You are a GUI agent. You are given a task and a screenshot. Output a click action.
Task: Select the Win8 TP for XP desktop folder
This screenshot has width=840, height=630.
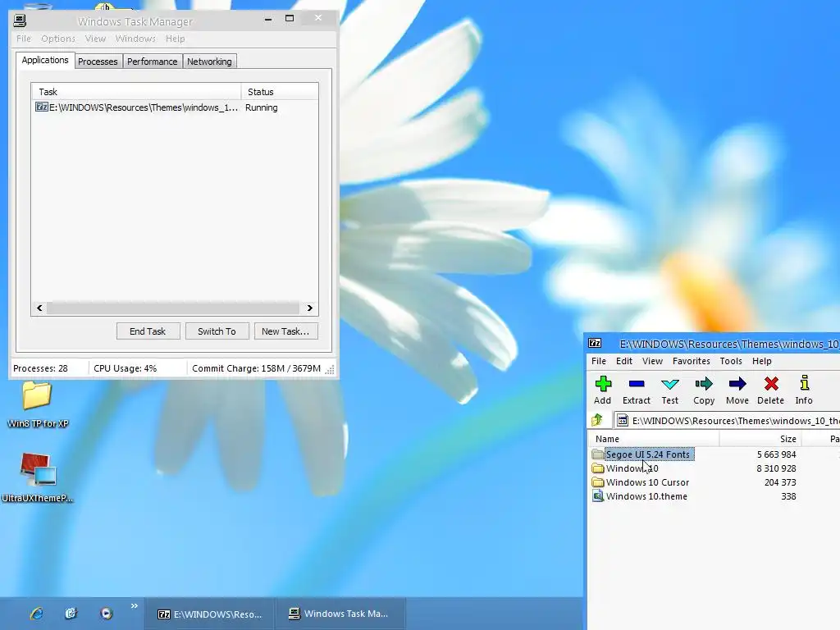tap(38, 404)
